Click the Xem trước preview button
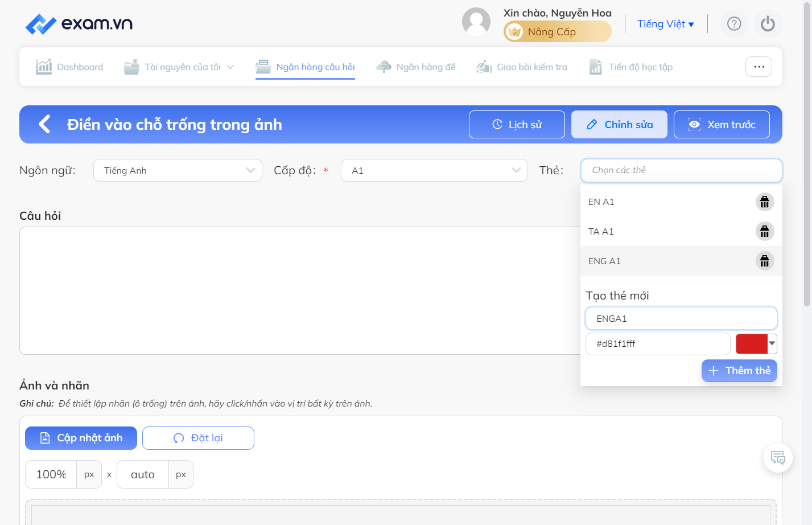 [x=722, y=124]
